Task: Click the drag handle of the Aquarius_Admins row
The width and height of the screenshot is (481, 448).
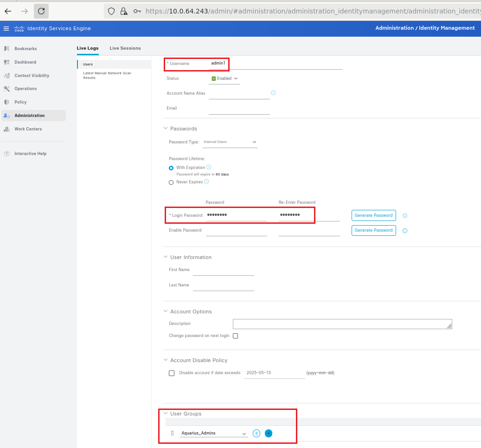Action: coord(173,433)
